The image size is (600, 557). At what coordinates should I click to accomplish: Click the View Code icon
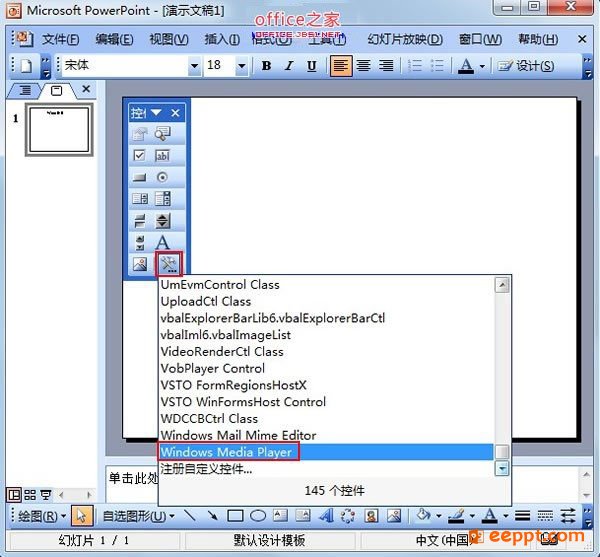(162, 134)
